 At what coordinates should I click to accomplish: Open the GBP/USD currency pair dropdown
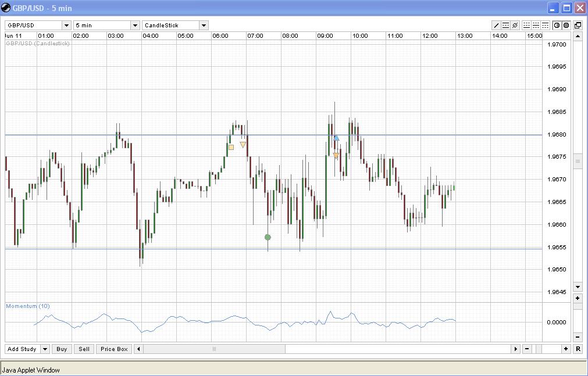coord(66,26)
